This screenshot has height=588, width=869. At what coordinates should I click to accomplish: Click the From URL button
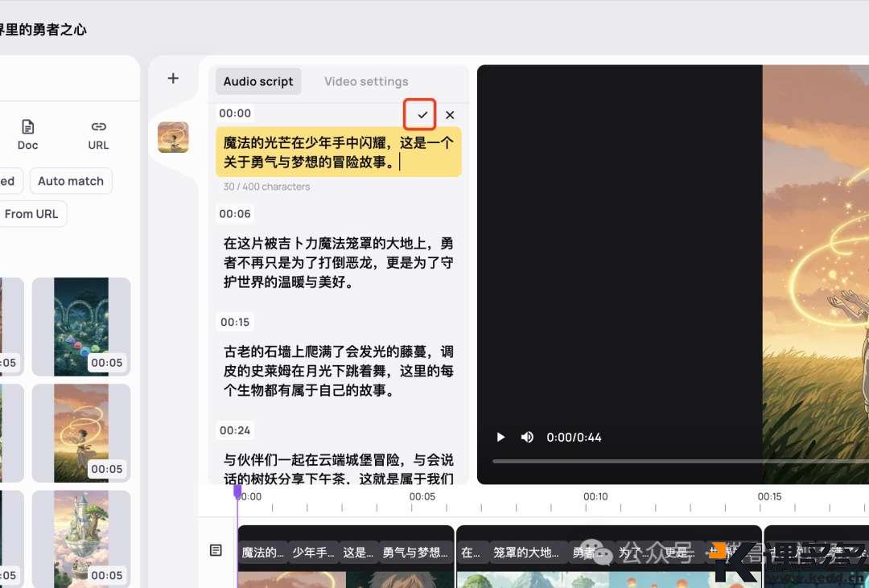click(31, 214)
